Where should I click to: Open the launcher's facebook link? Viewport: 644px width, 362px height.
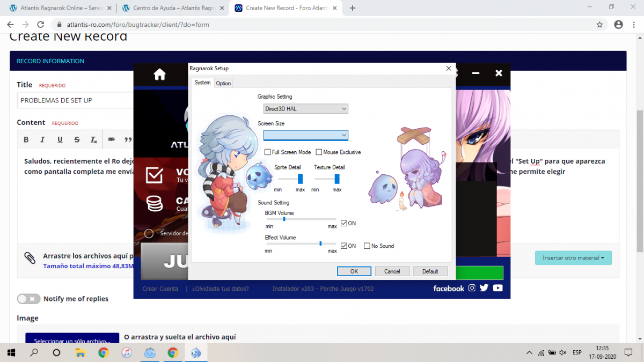click(x=449, y=289)
